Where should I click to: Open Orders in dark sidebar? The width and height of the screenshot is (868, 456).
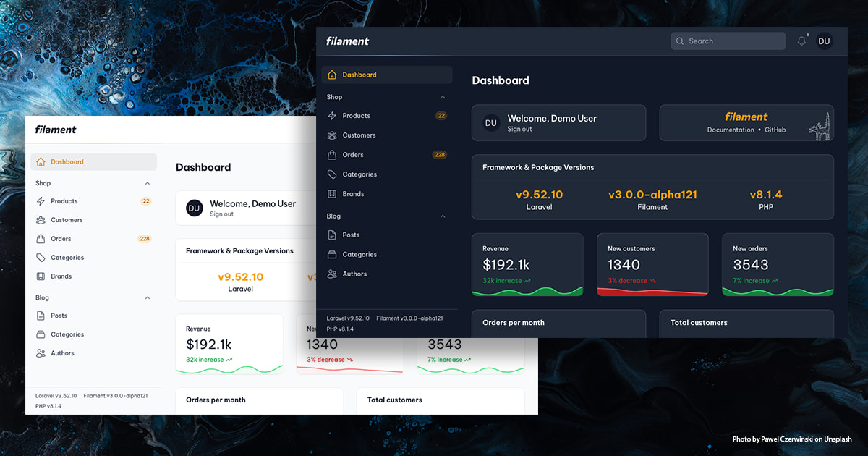click(x=387, y=155)
